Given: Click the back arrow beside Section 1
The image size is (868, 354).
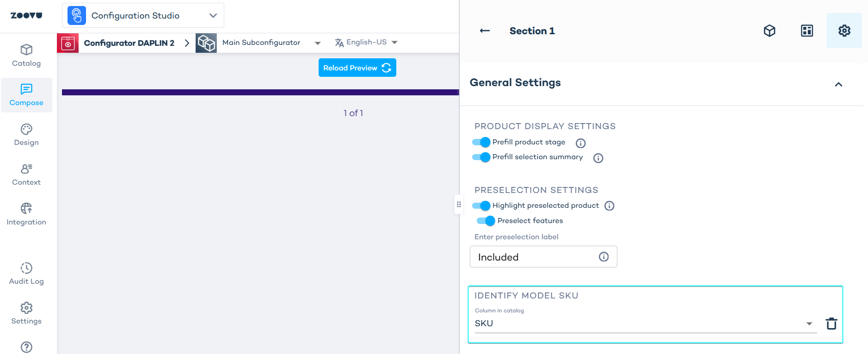Looking at the screenshot, I should (x=485, y=31).
